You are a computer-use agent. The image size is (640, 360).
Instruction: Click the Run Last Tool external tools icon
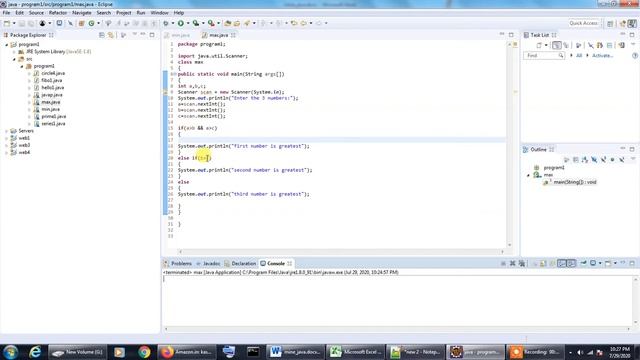pyautogui.click(x=211, y=23)
